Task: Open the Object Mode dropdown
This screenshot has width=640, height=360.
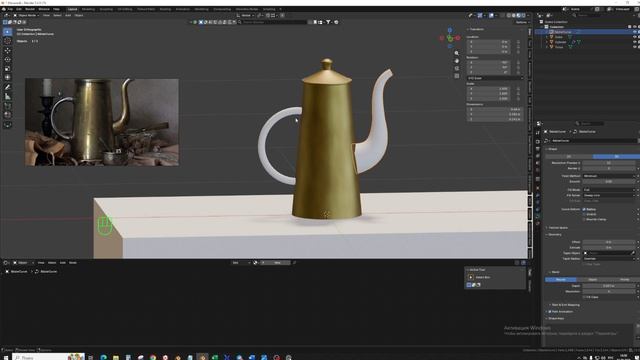Action: coord(26,16)
